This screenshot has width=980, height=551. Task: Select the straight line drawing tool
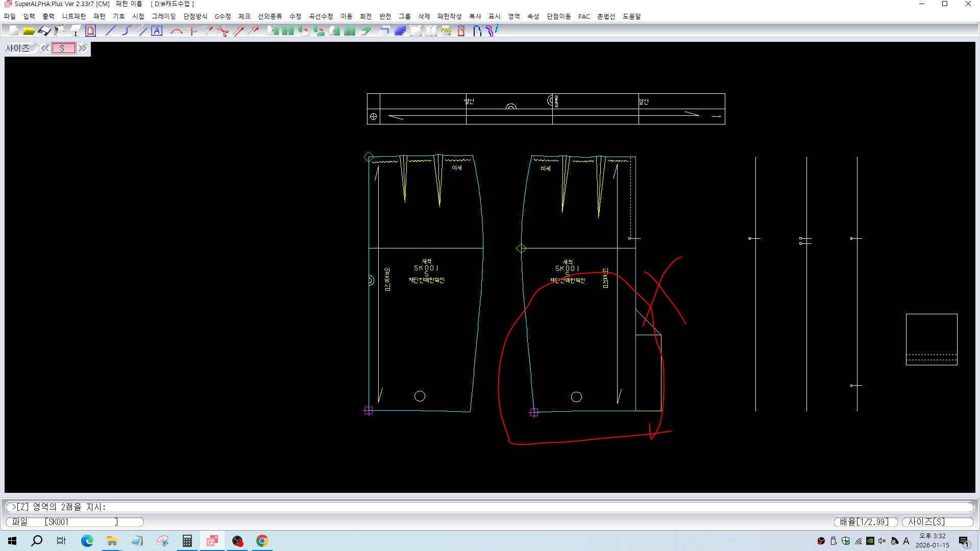pos(110,31)
